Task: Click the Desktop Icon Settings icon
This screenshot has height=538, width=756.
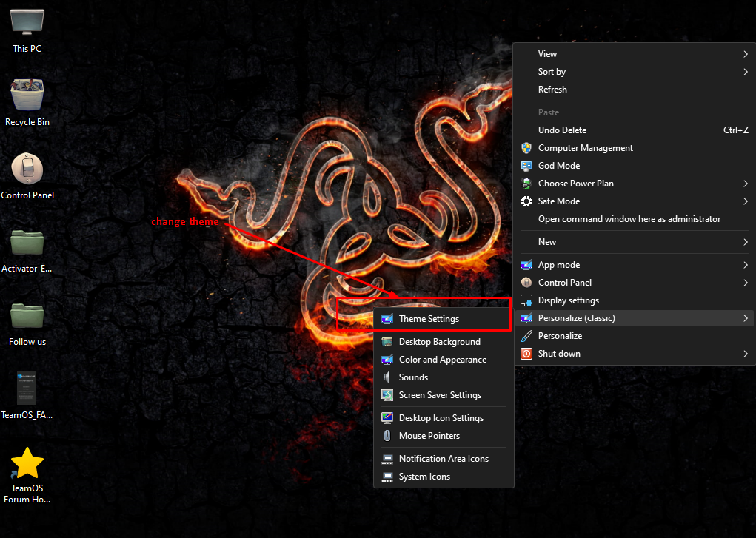Action: click(387, 418)
